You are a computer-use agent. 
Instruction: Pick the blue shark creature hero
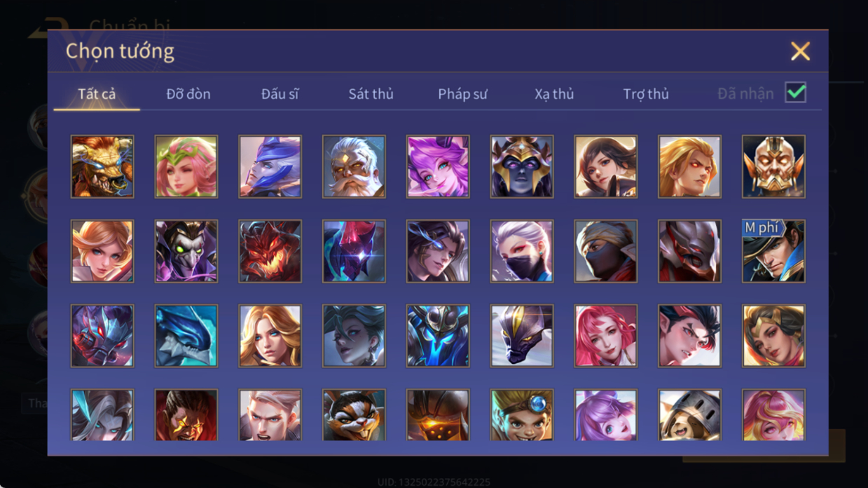[186, 336]
